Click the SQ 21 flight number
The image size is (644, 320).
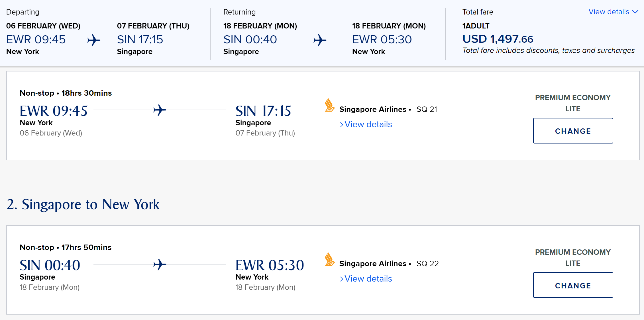(x=427, y=109)
